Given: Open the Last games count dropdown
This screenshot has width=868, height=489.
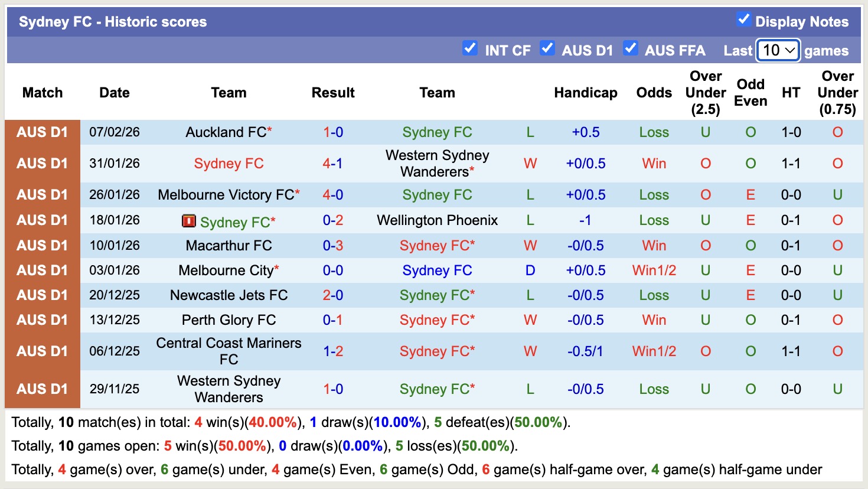Looking at the screenshot, I should [x=778, y=51].
